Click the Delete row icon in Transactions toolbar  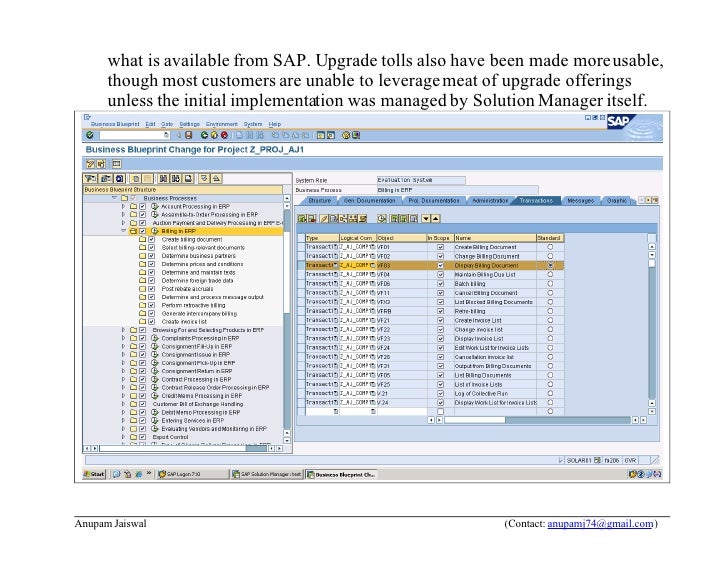click(x=312, y=219)
